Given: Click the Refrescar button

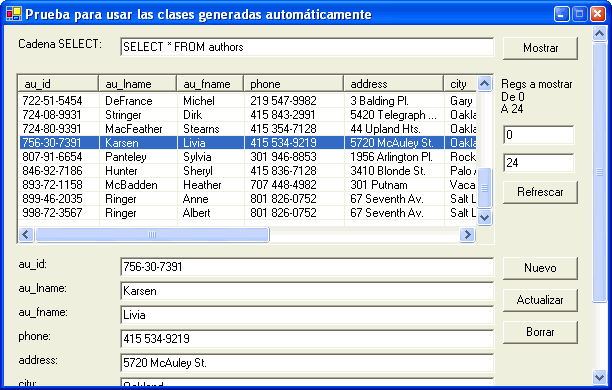Looking at the screenshot, I should pos(540,192).
